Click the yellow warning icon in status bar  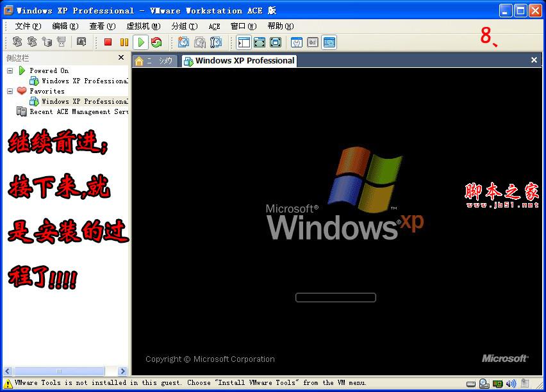coord(8,383)
